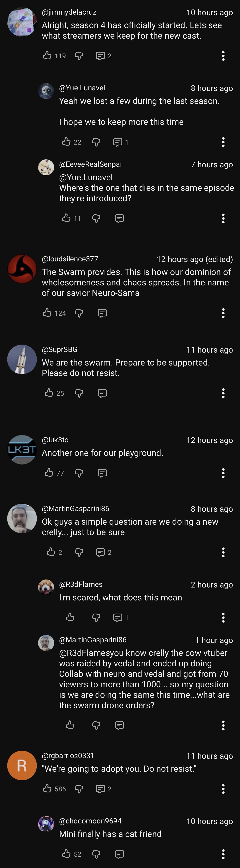Viewport: 240px width, 868px height.
Task: Open @MartinGasparini86 channel via username
Action: click(x=76, y=508)
